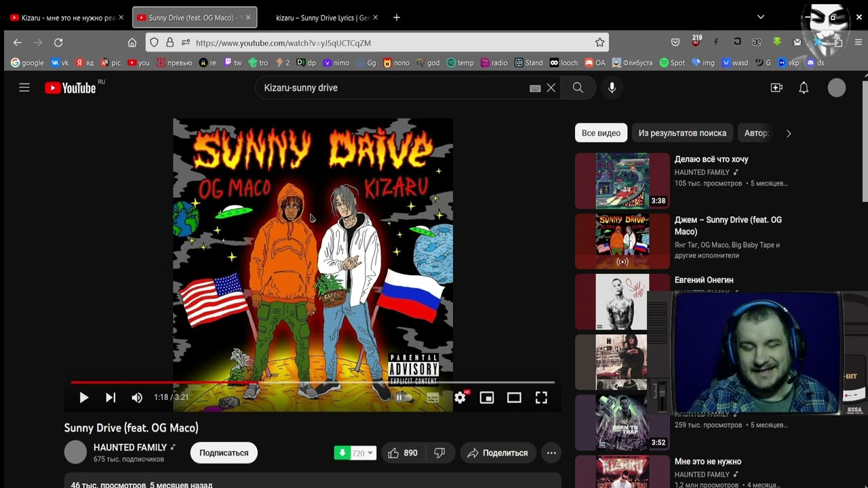The height and width of the screenshot is (488, 868).
Task: Click the youtube.com URL address bar
Action: tap(377, 43)
